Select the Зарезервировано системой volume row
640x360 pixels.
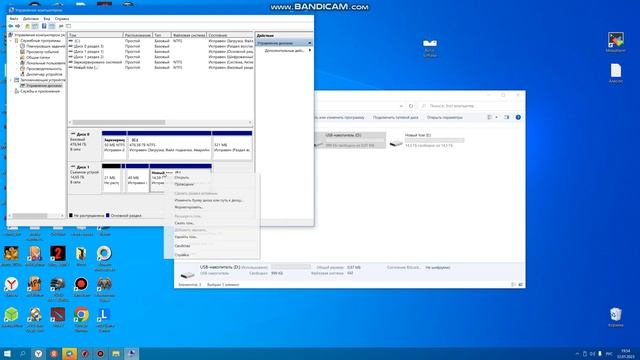click(160, 62)
